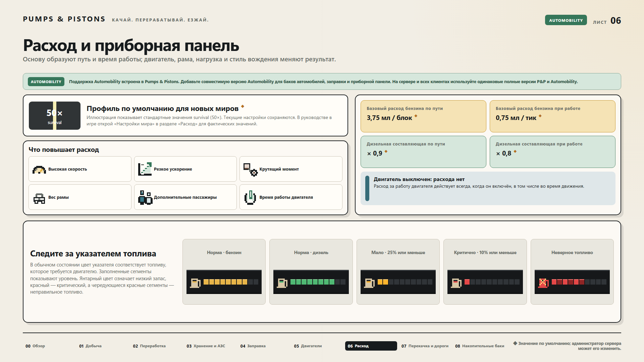Open the 00 Обзор sheet tab
This screenshot has width=644, height=362.
click(35, 346)
